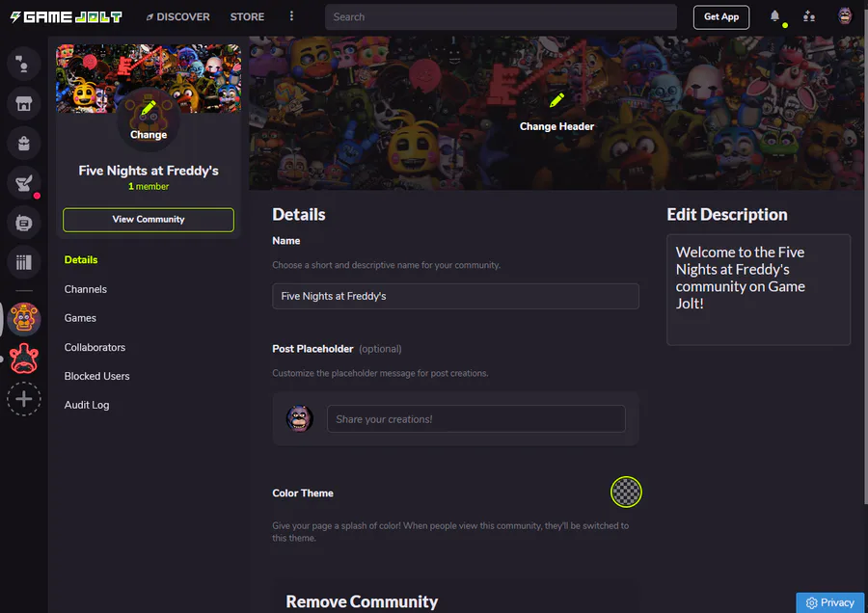Click the Get App button
The height and width of the screenshot is (613, 868).
[720, 17]
